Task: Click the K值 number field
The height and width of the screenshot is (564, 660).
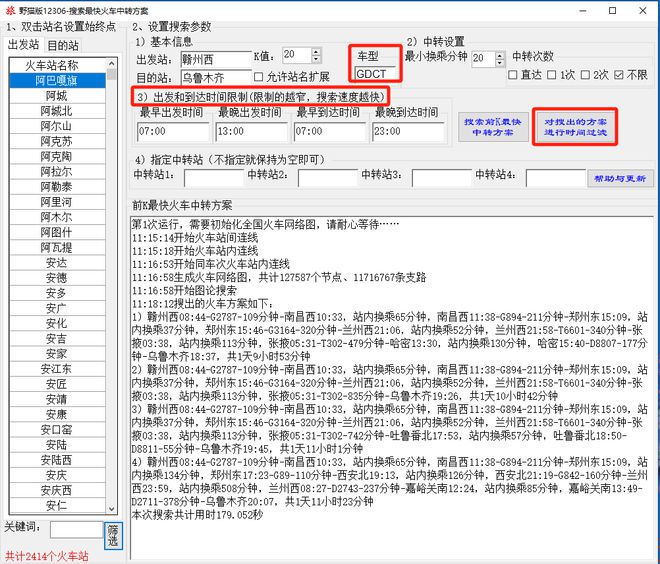Action: [x=296, y=55]
